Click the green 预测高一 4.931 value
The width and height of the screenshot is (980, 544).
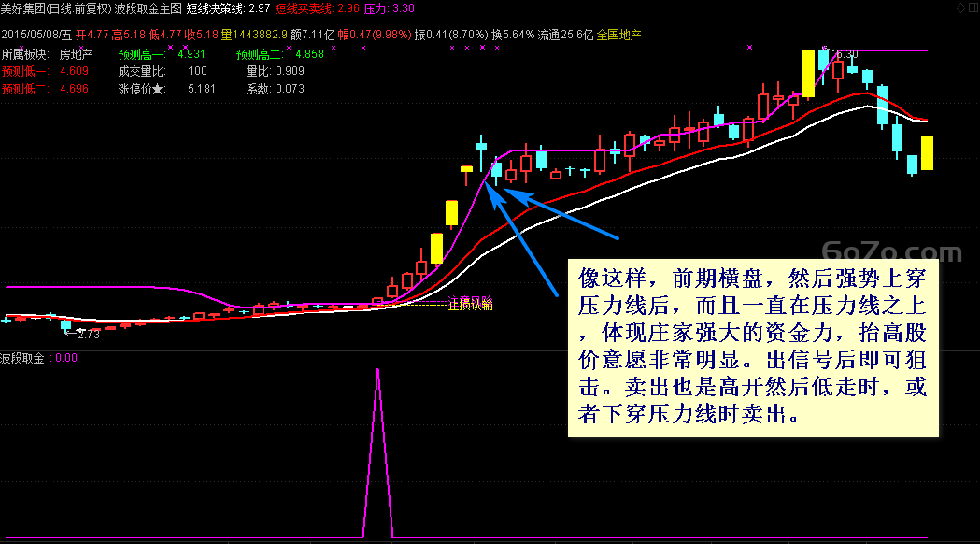192,54
